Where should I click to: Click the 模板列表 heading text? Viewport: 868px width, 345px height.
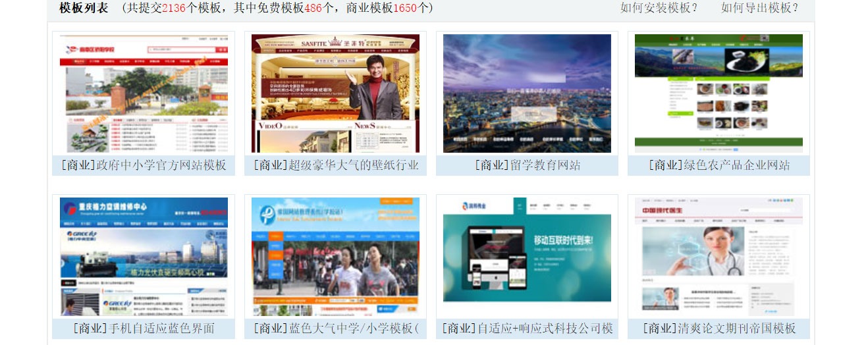point(84,8)
